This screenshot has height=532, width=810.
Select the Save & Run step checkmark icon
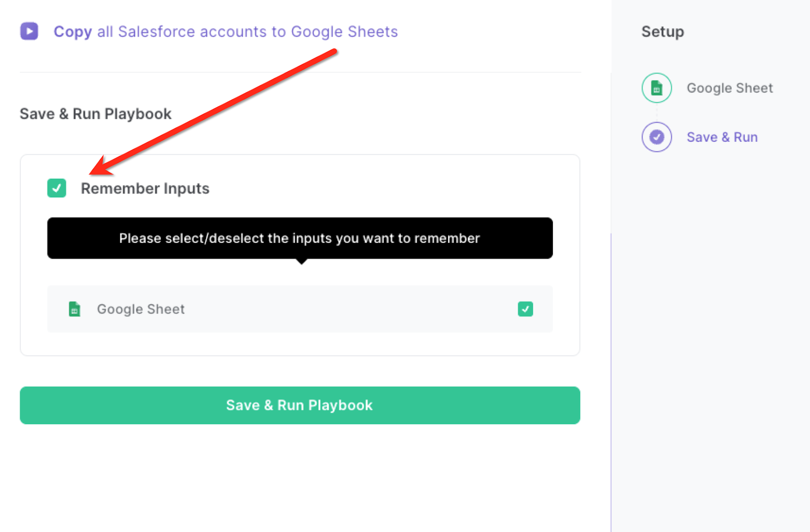pos(657,137)
